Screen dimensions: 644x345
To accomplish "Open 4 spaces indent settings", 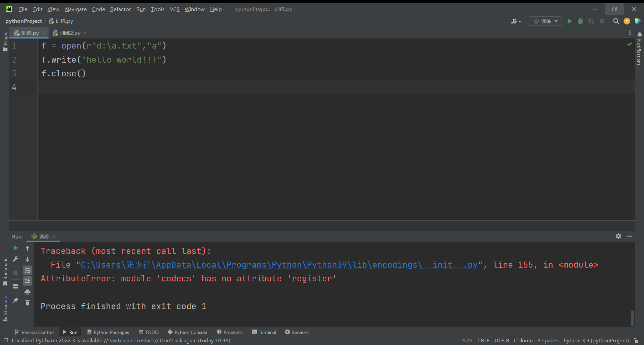I will pos(548,340).
